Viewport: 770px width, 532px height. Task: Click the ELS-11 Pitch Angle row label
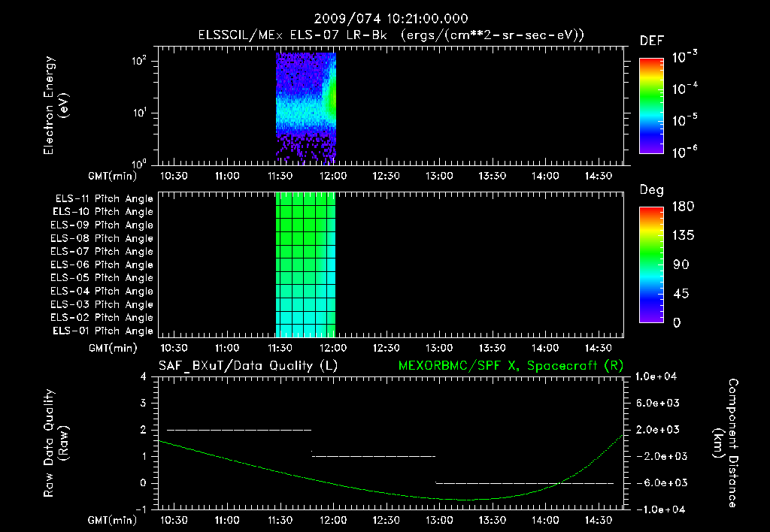point(104,199)
